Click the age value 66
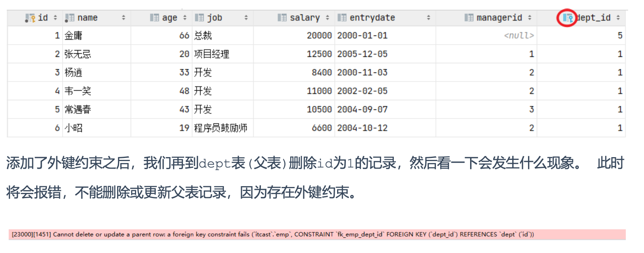Image resolution: width=644 pixels, height=253 pixels. (x=184, y=35)
